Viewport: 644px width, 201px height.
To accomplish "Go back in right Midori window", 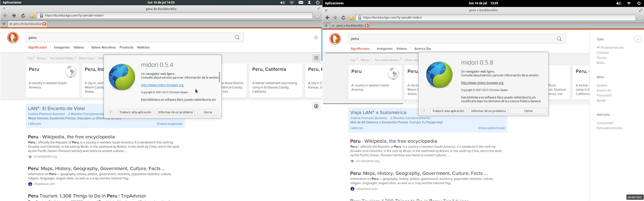I will coord(327,18).
